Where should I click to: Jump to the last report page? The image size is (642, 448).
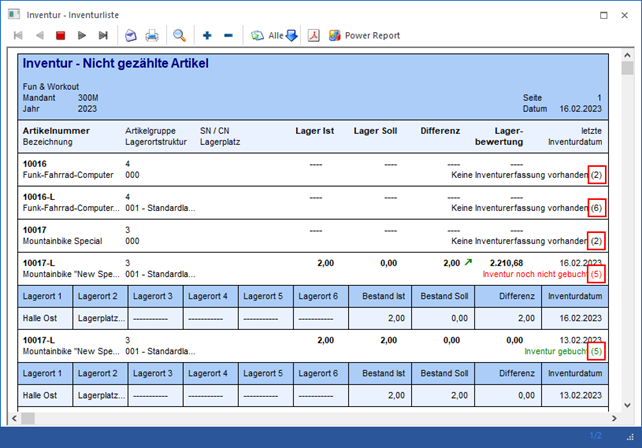tap(103, 36)
